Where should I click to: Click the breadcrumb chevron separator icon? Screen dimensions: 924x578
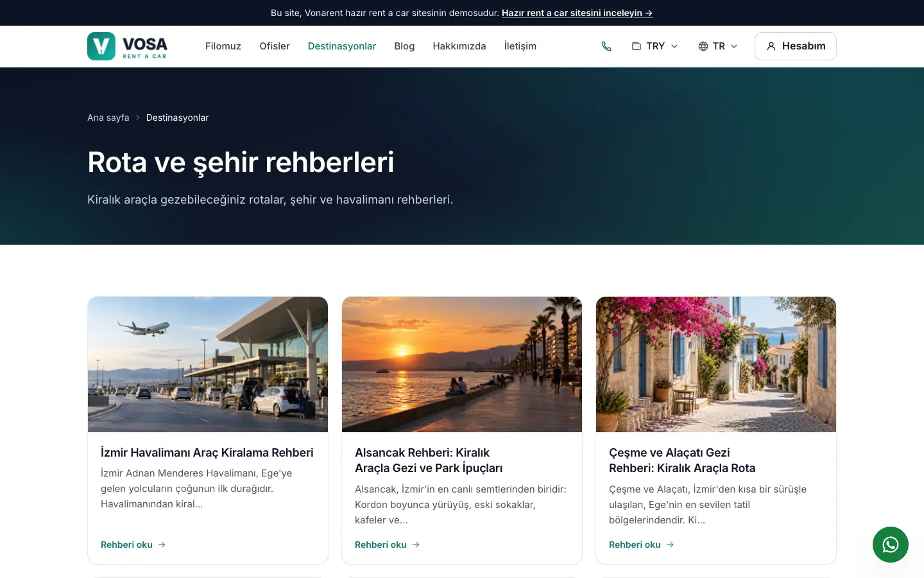click(137, 118)
